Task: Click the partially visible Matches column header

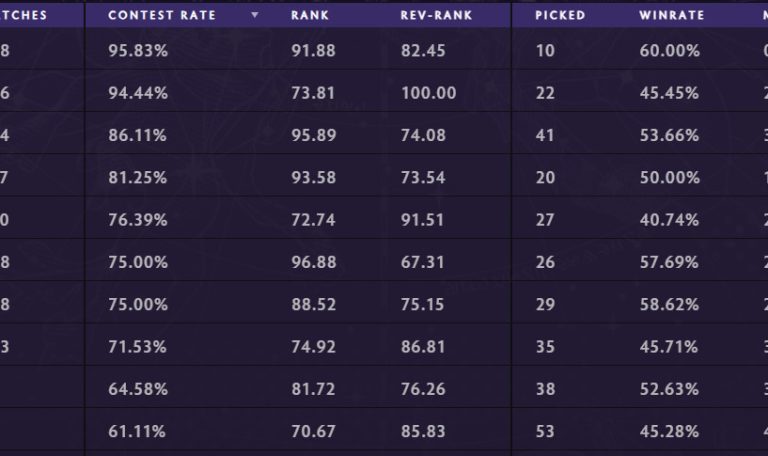Action: (24, 15)
